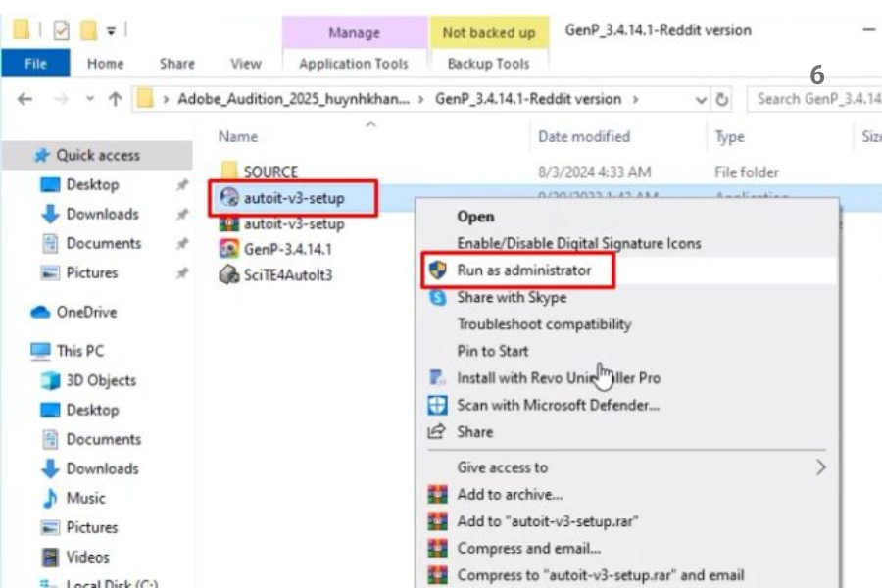Image resolution: width=882 pixels, height=588 pixels.
Task: Click the up-directory arrow icon
Action: pos(115,99)
